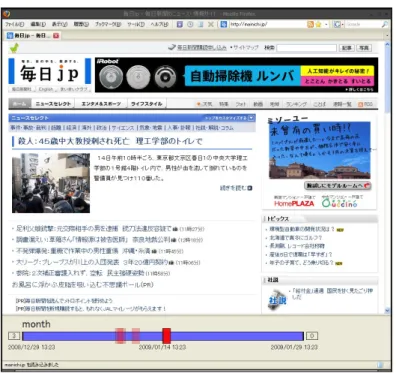The height and width of the screenshot is (373, 396).
Task: Open the ブックマーク menu
Action: [x=108, y=24]
